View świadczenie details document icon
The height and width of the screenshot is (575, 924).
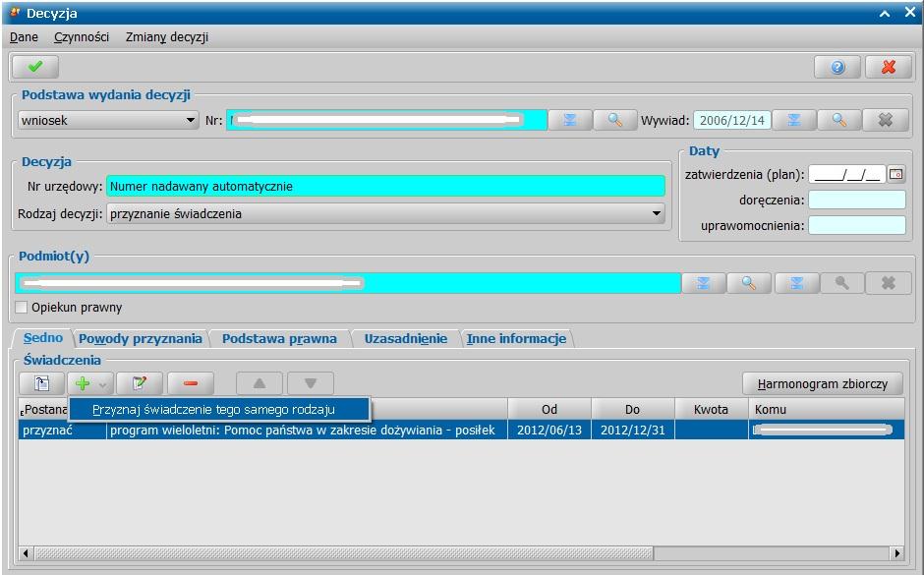pyautogui.click(x=42, y=383)
